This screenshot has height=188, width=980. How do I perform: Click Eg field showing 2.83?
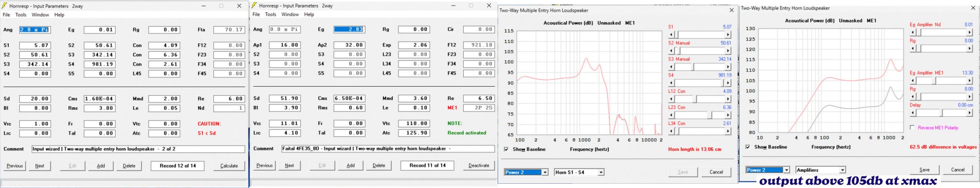pyautogui.click(x=349, y=29)
